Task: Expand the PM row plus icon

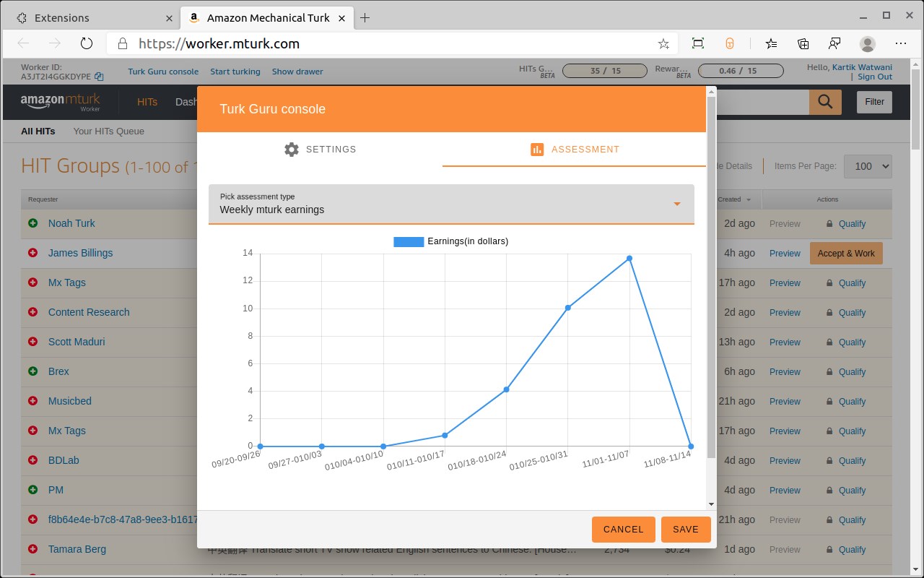Action: [32, 490]
